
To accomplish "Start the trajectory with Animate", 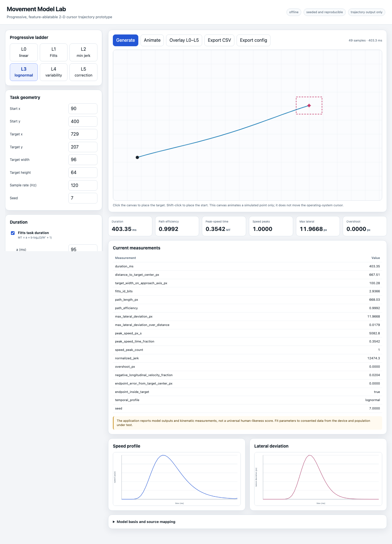I will (152, 40).
